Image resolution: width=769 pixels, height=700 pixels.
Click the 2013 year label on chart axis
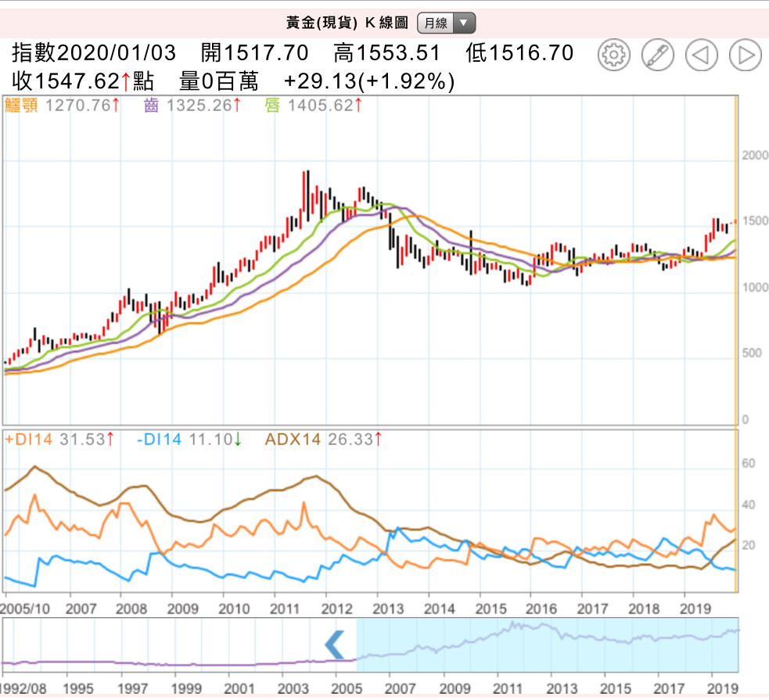pyautogui.click(x=388, y=608)
